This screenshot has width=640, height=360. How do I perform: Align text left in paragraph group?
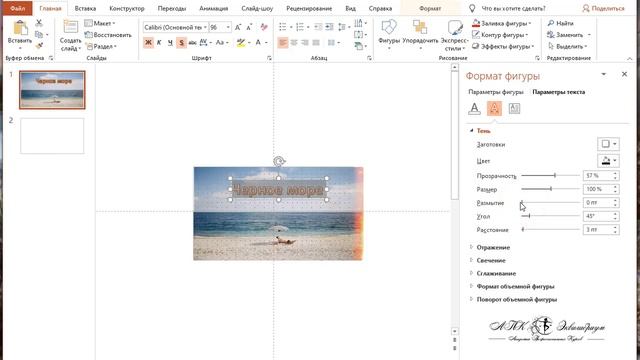pos(283,42)
